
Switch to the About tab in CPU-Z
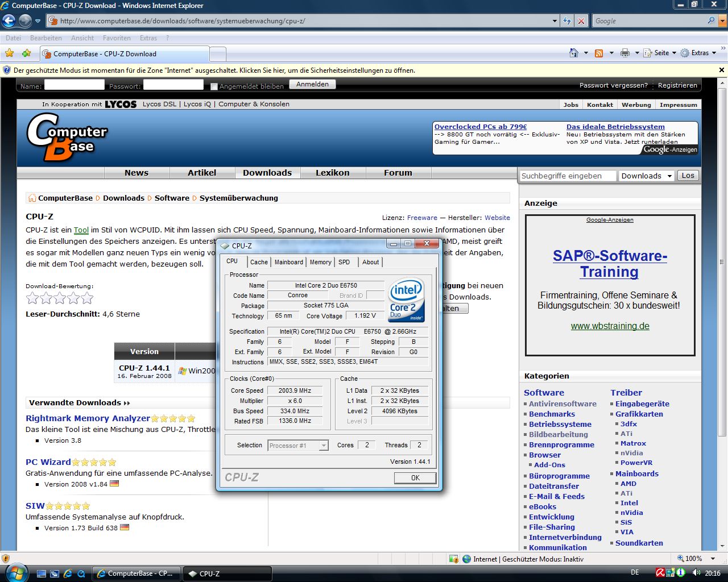tap(371, 262)
